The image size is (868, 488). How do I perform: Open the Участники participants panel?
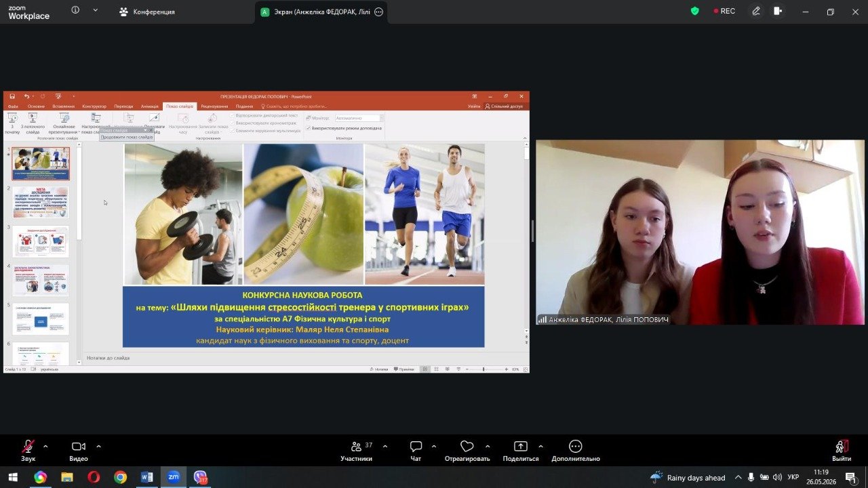(x=357, y=451)
